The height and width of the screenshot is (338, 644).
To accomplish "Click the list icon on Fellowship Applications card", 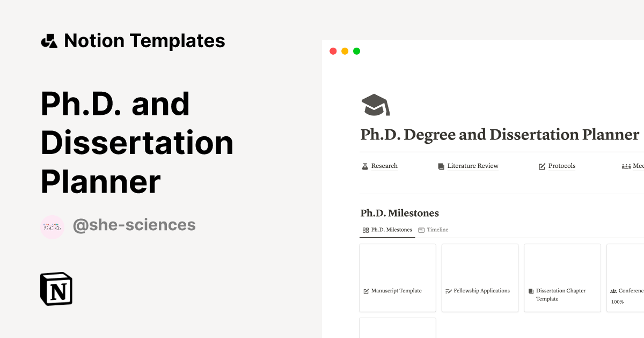I will [x=448, y=290].
